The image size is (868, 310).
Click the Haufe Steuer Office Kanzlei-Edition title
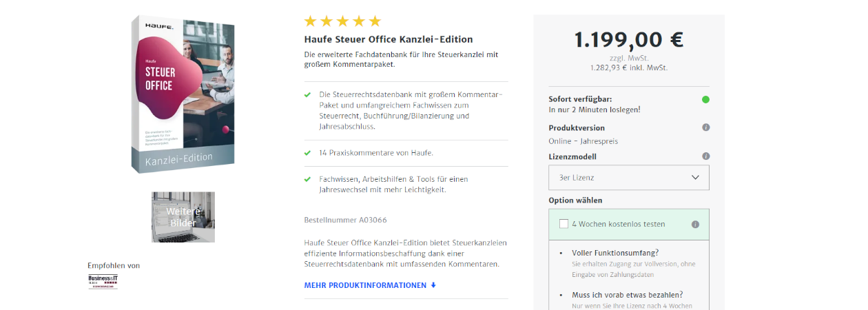(389, 39)
